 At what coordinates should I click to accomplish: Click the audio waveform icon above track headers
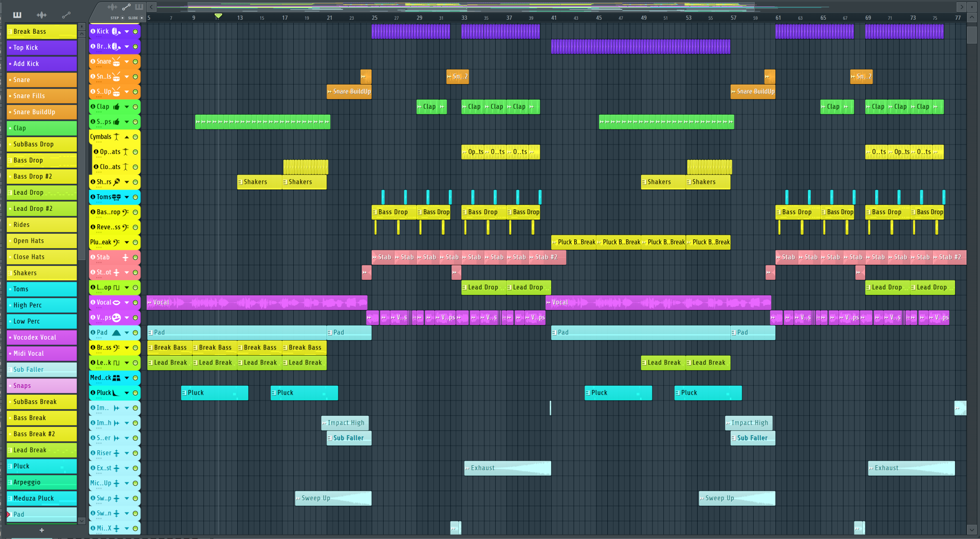112,7
